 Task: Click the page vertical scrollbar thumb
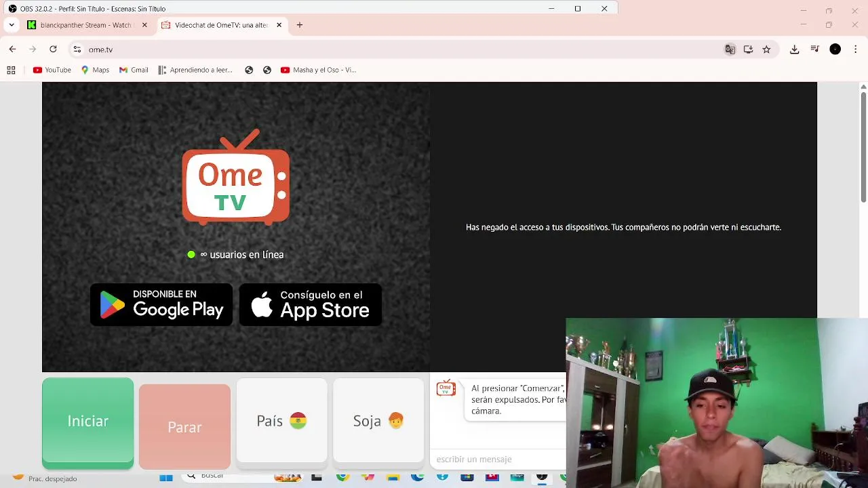tap(863, 146)
